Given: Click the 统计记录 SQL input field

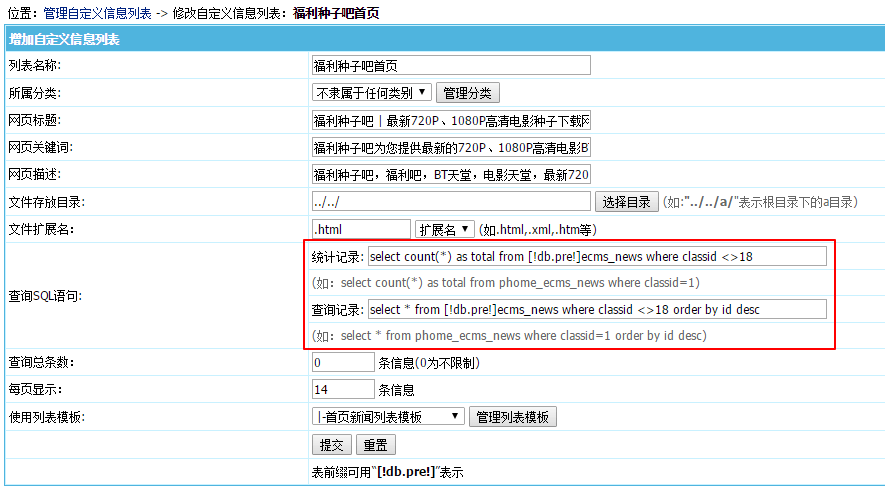Looking at the screenshot, I should (x=597, y=257).
